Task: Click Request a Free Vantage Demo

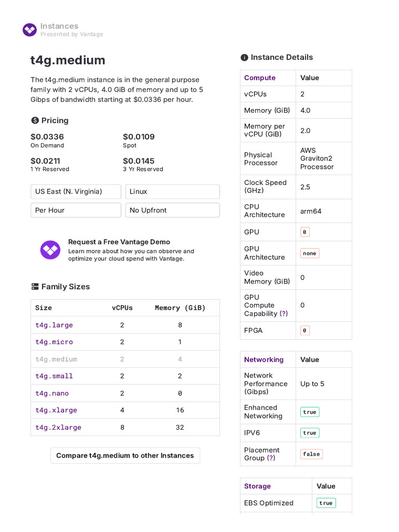Action: coord(119,242)
